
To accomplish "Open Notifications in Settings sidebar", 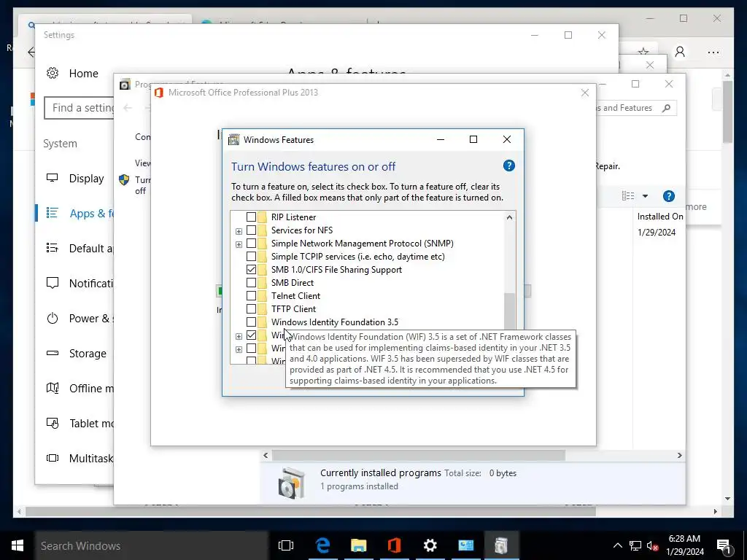I will point(80,284).
